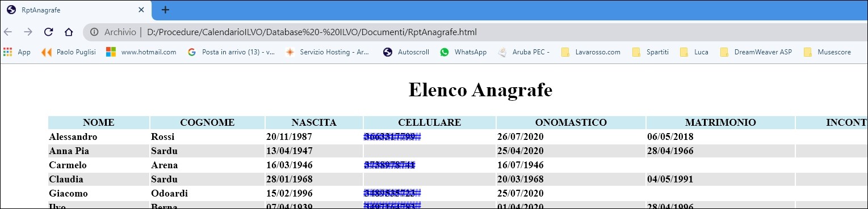Image resolution: width=868 pixels, height=209 pixels.
Task: Open the Servizio Hosting bookmark
Action: [x=328, y=52]
